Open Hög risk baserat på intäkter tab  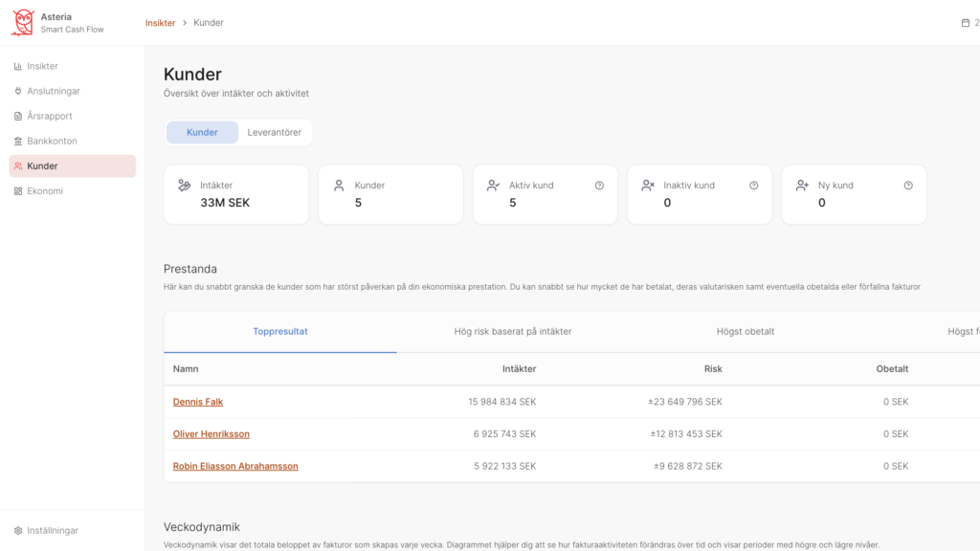pos(513,332)
